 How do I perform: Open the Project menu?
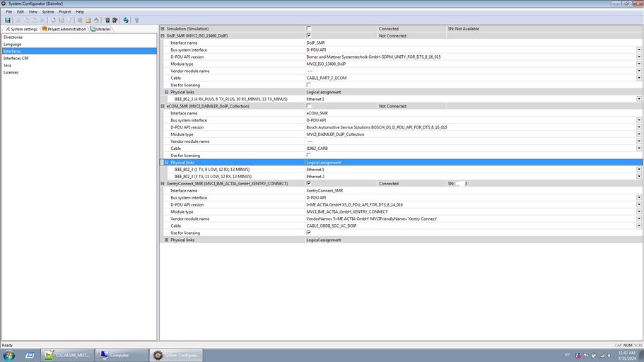point(65,12)
